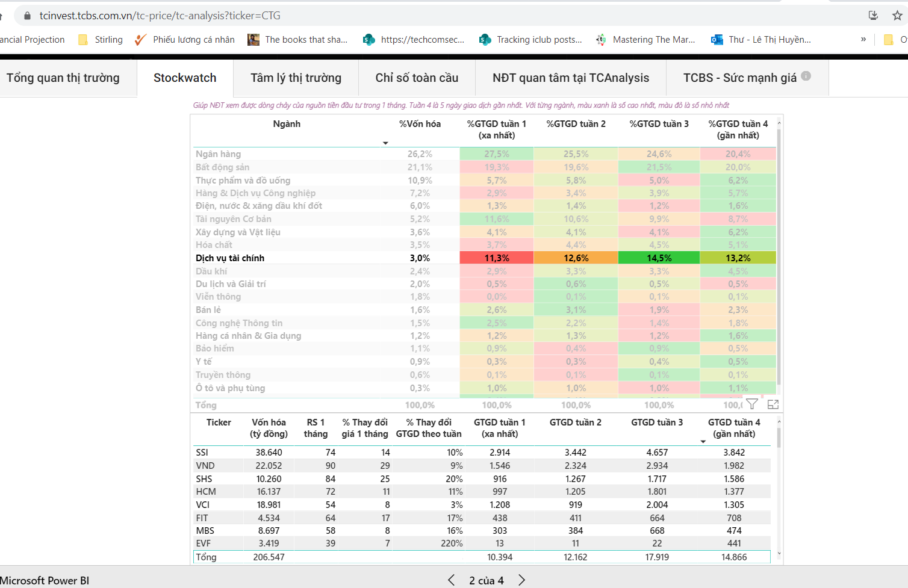Image resolution: width=908 pixels, height=588 pixels.
Task: Click the sort arrow under Ngành column
Action: point(385,143)
